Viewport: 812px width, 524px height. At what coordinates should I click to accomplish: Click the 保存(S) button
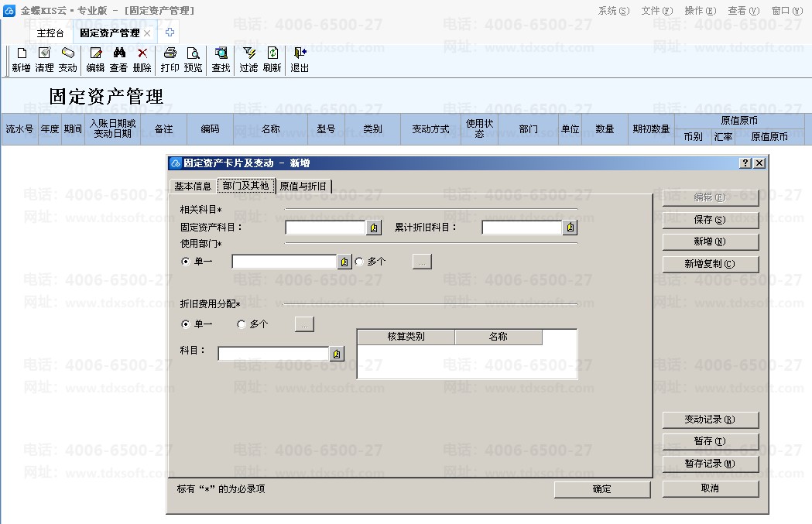710,220
